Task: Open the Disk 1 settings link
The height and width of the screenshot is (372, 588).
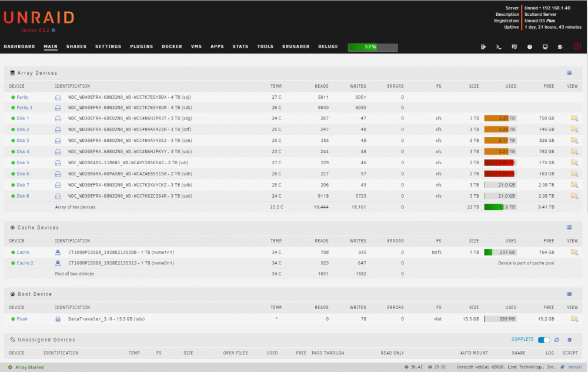Action: (x=22, y=118)
